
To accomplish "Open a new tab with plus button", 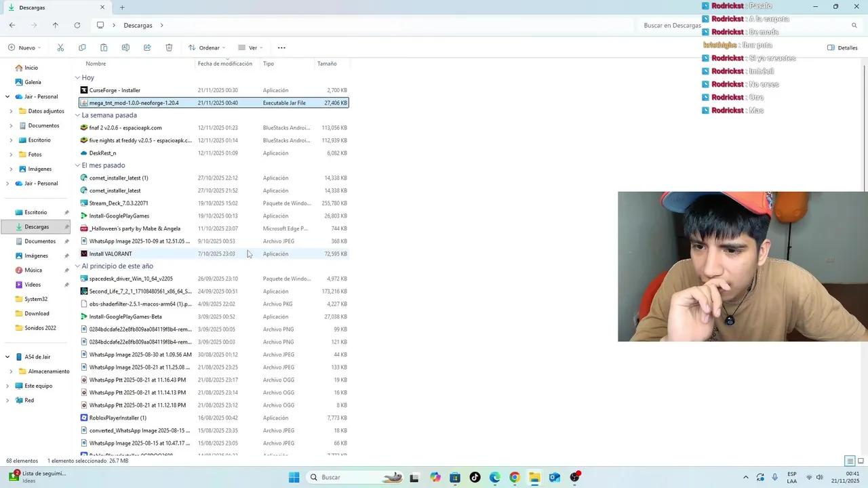I will (x=122, y=7).
